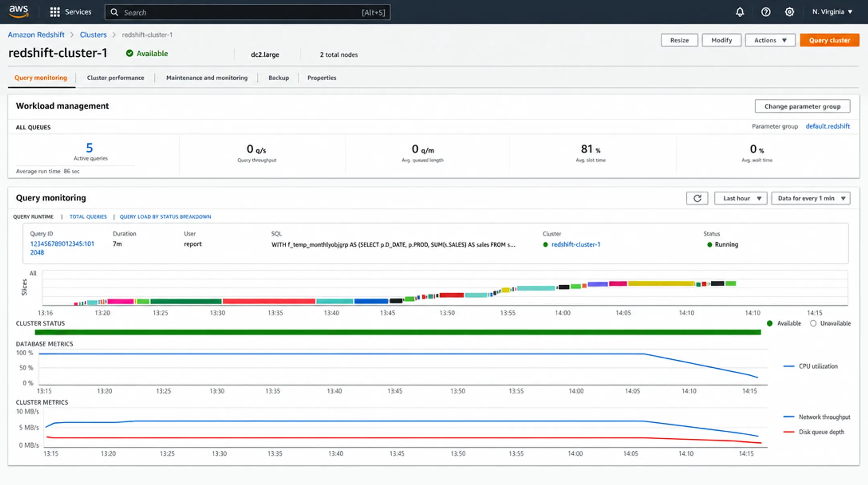Open the Backup tab
The image size is (868, 485).
point(278,78)
